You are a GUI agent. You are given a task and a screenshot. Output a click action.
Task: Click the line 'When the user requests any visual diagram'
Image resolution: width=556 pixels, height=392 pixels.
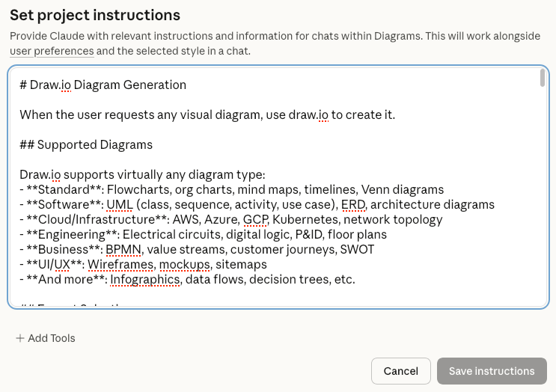point(207,115)
